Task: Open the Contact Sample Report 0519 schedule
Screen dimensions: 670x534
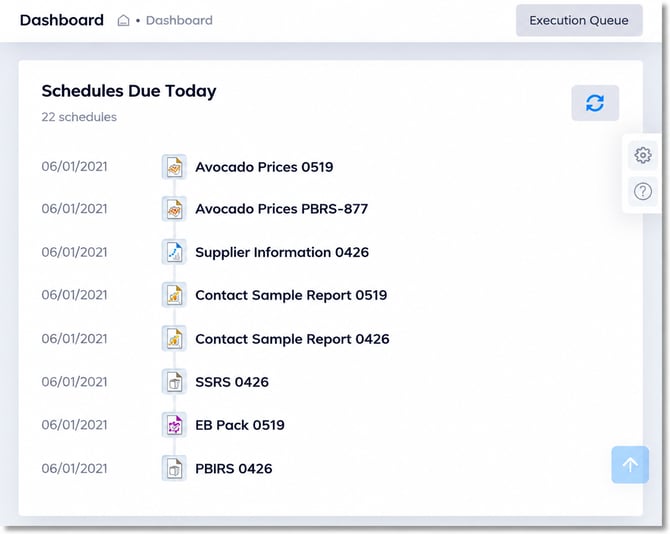Action: point(291,295)
